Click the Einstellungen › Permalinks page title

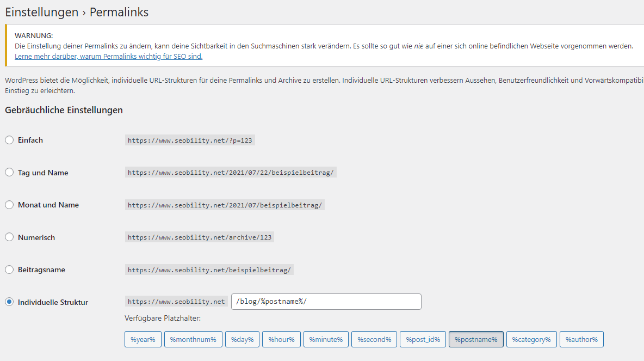(77, 13)
